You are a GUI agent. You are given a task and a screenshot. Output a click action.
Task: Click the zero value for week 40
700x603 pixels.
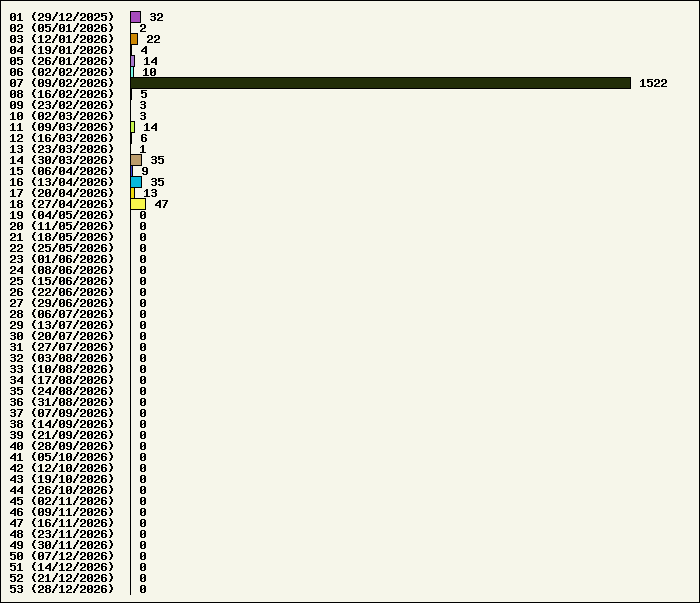point(143,446)
